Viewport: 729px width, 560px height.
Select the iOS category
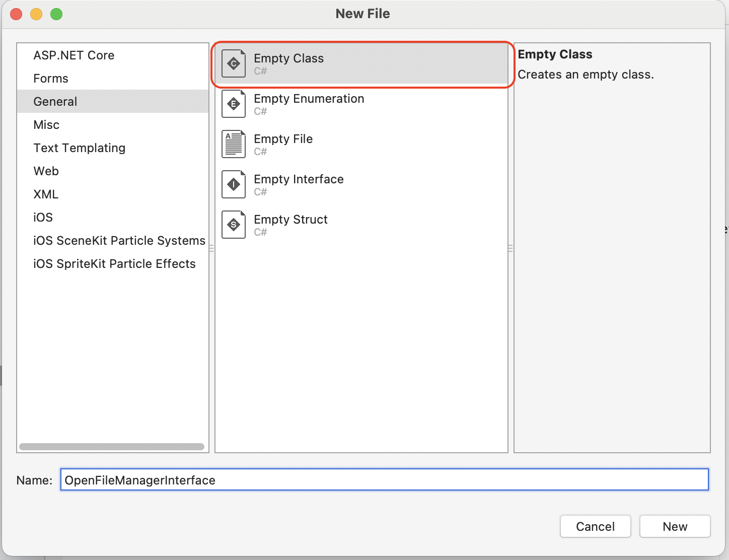pyautogui.click(x=43, y=218)
